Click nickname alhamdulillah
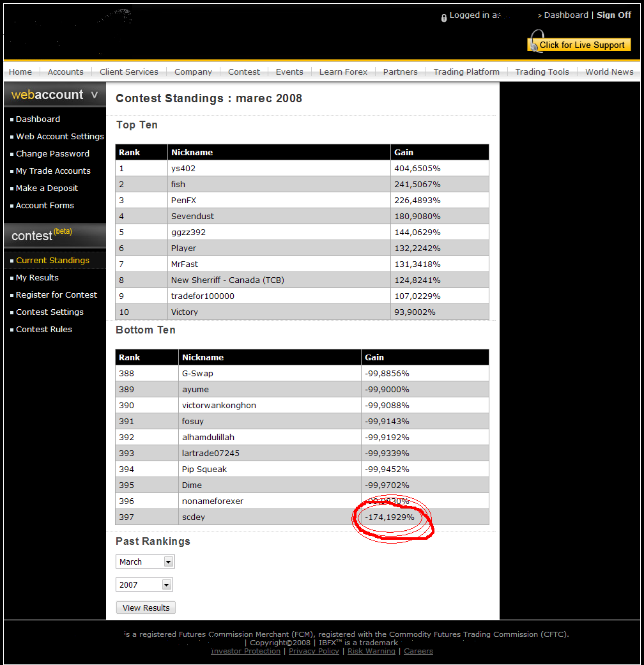644x665 pixels. 208,437
